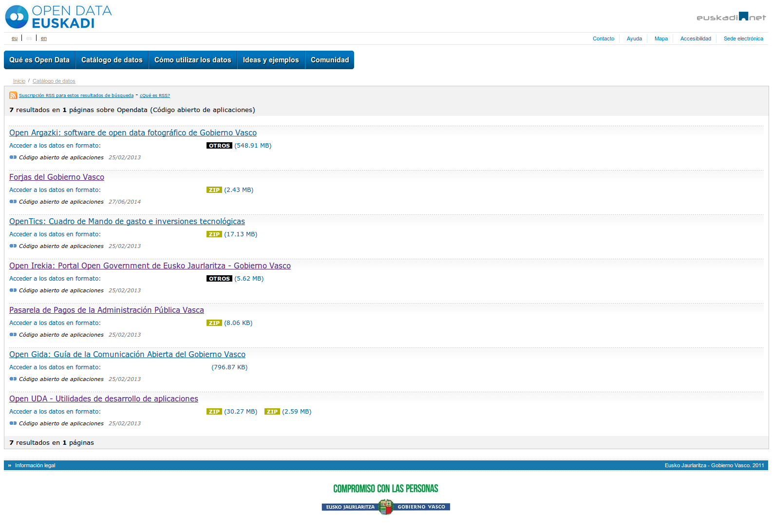Click the orange RSS feed icon
This screenshot has width=772, height=532.
(13, 95)
